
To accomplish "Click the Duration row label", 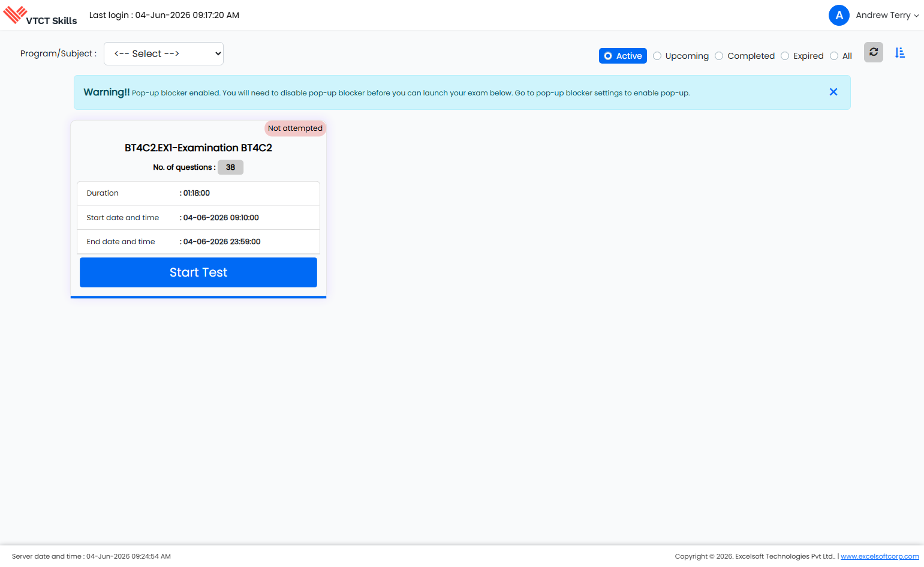I will point(103,193).
